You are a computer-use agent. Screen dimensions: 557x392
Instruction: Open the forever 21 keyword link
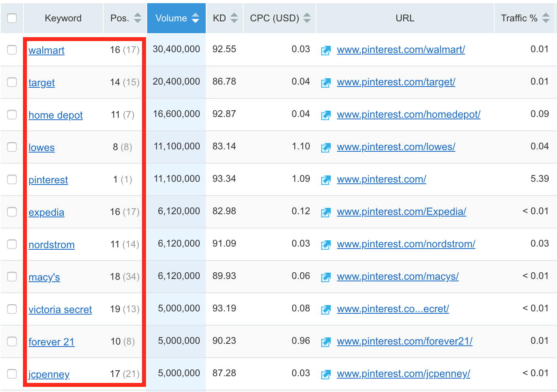tap(51, 342)
